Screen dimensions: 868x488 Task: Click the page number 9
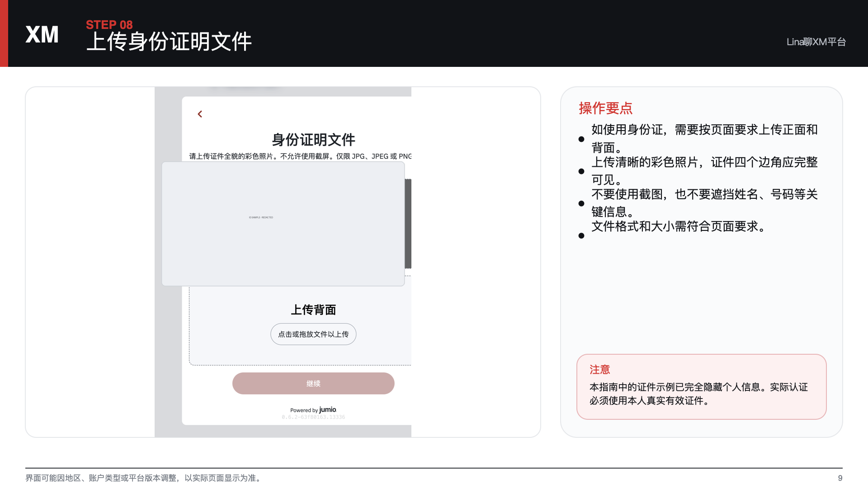(x=840, y=478)
